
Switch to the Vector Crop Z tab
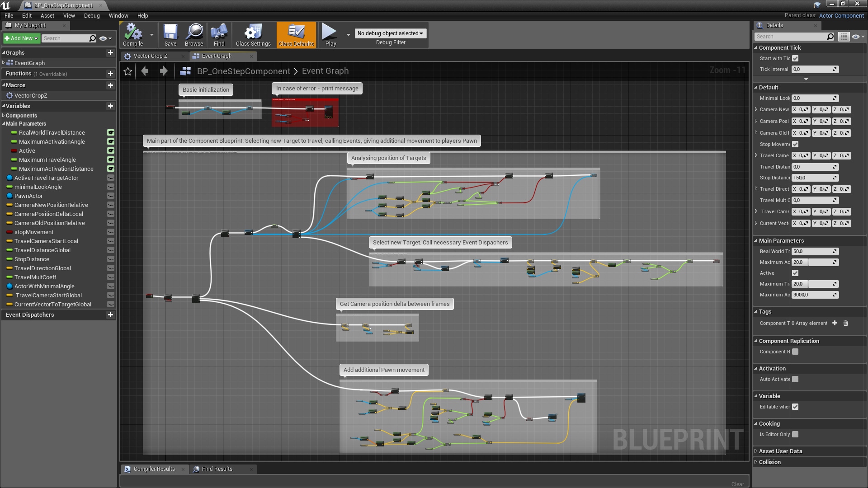point(151,56)
